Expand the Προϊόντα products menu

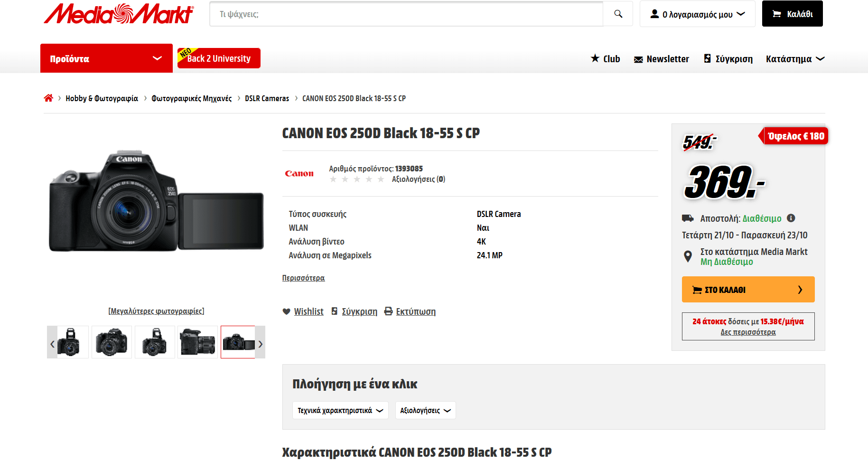click(106, 58)
